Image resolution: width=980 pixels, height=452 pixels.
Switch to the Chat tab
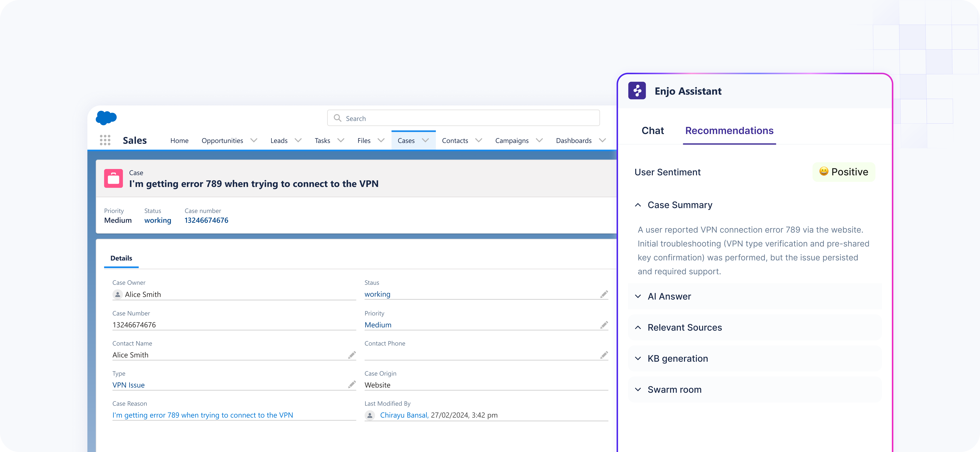pos(653,131)
